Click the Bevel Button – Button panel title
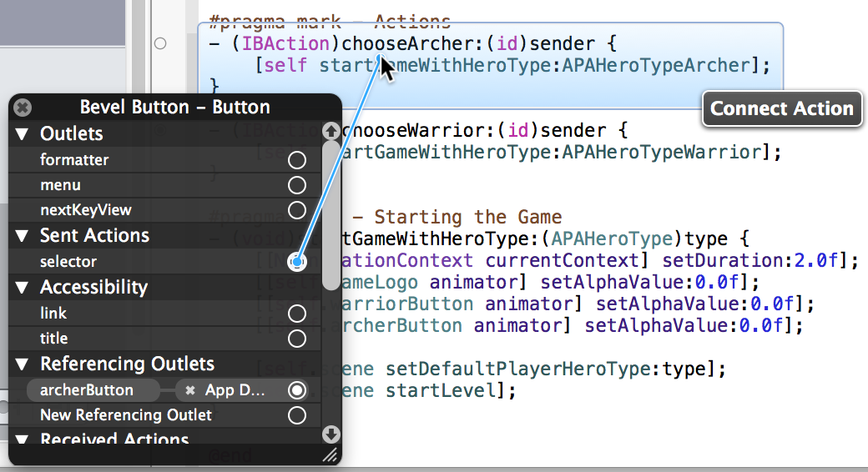 pyautogui.click(x=175, y=107)
